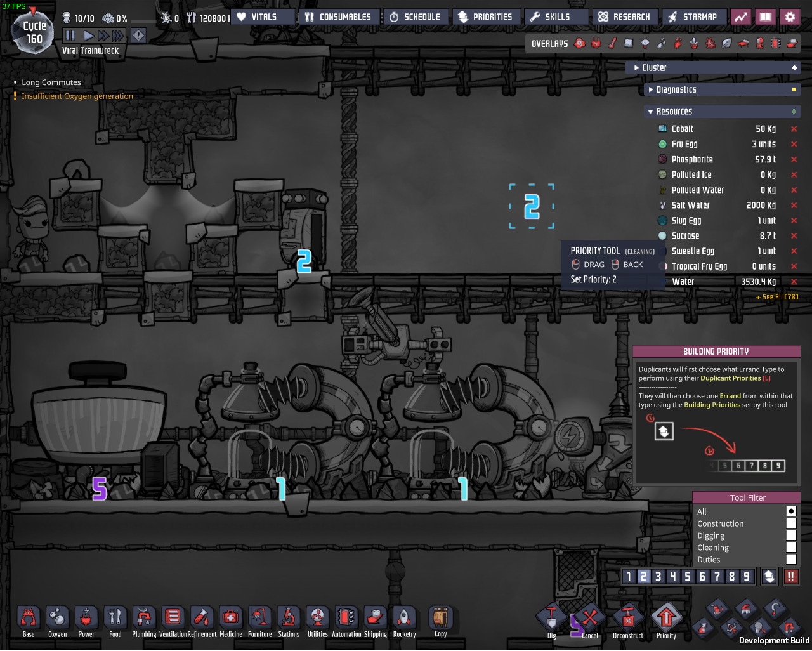Click the See All resources link
Viewport: 812px width, 651px height.
point(776,297)
